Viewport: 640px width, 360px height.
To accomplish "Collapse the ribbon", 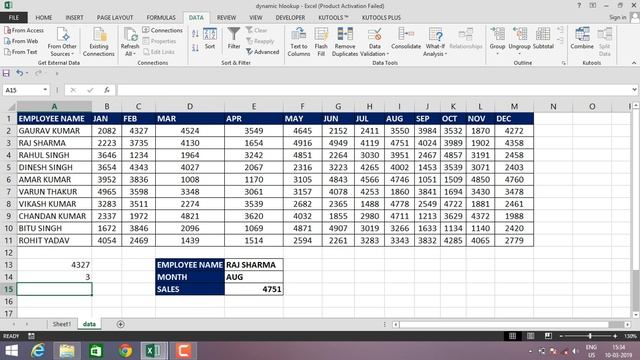I will (x=634, y=63).
